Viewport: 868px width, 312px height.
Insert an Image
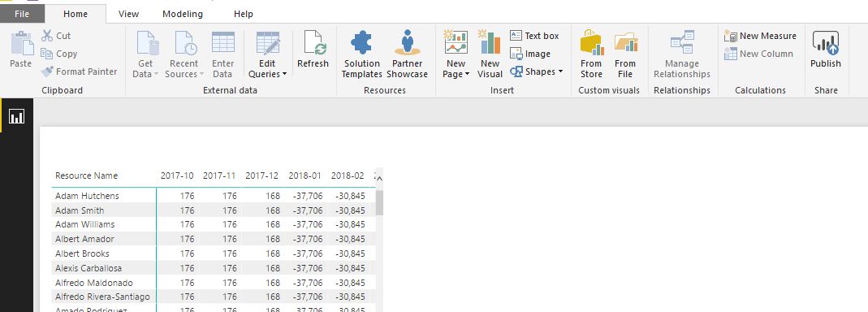(530, 54)
